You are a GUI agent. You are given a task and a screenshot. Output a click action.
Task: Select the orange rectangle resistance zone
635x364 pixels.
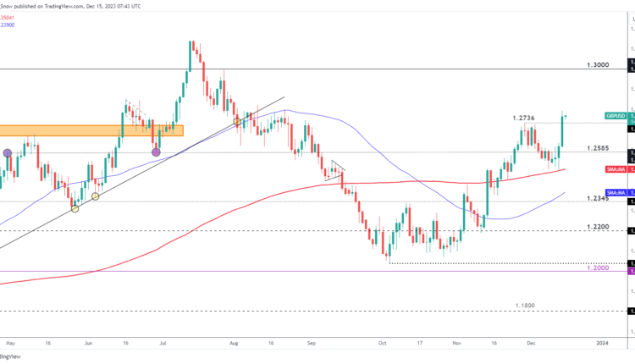point(91,130)
